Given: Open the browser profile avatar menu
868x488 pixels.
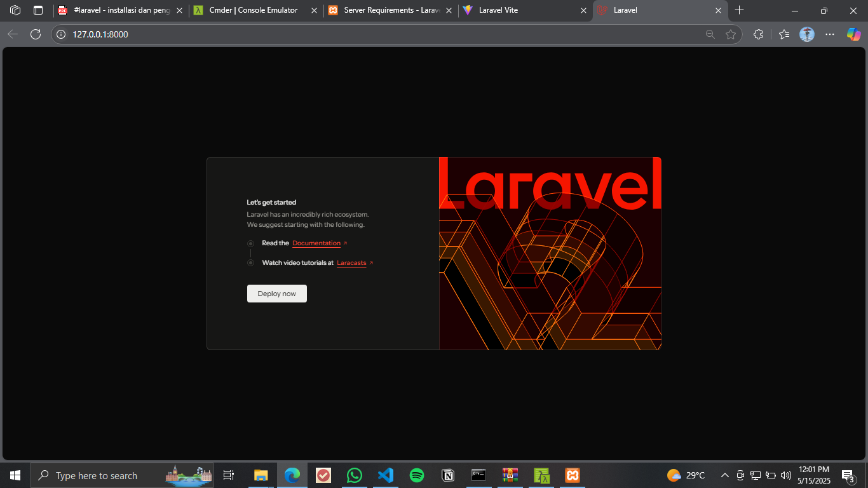Looking at the screenshot, I should click(x=807, y=34).
